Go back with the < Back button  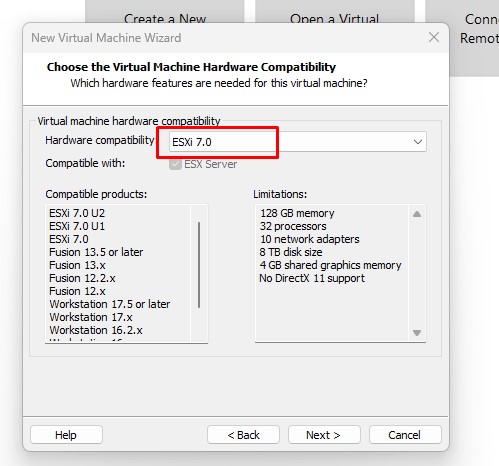coord(243,435)
